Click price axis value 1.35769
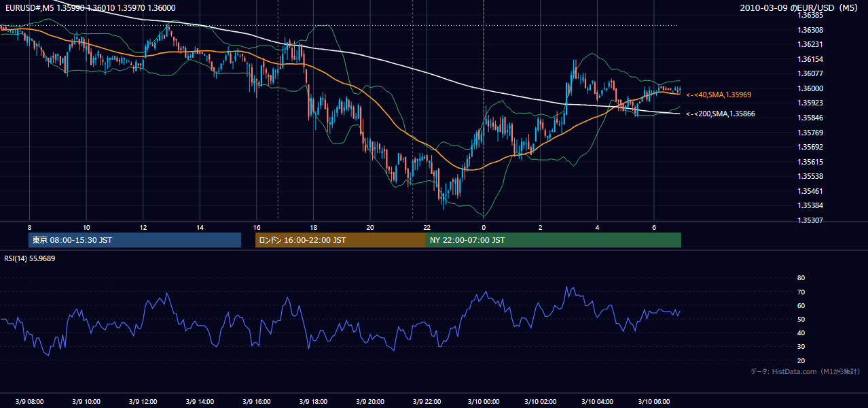The width and height of the screenshot is (868, 408). 810,133
